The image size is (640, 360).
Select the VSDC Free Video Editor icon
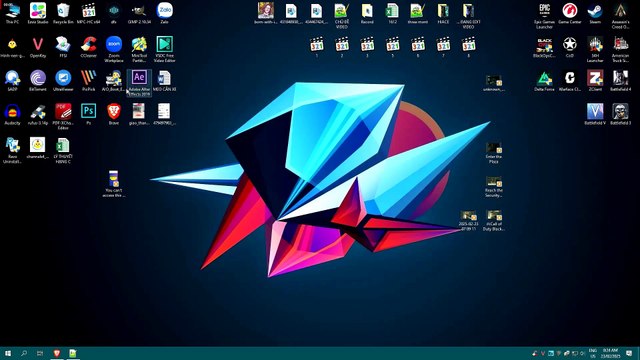(164, 49)
